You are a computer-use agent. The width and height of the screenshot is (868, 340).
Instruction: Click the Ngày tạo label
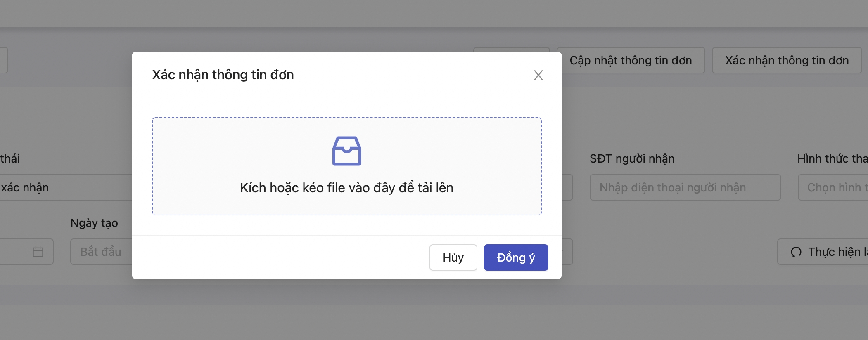[x=94, y=223]
